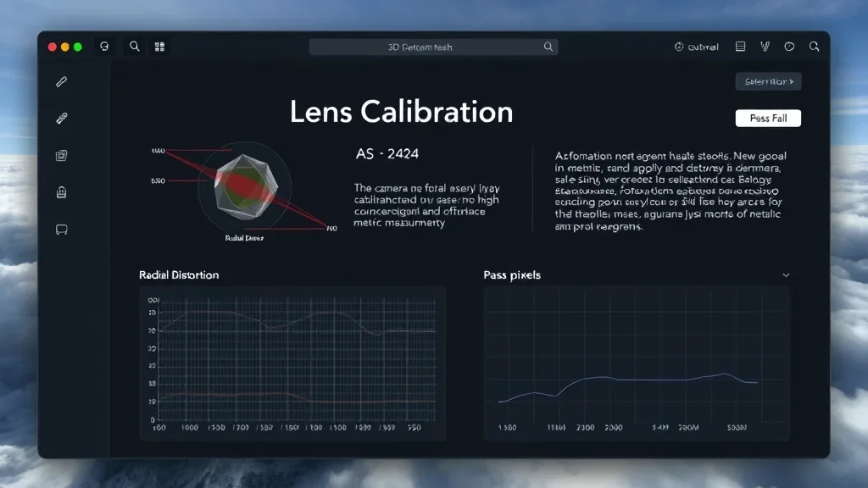Screen dimensions: 868x488
Task: Open the menu item beside the gear icon
Action: pyautogui.click(x=697, y=47)
